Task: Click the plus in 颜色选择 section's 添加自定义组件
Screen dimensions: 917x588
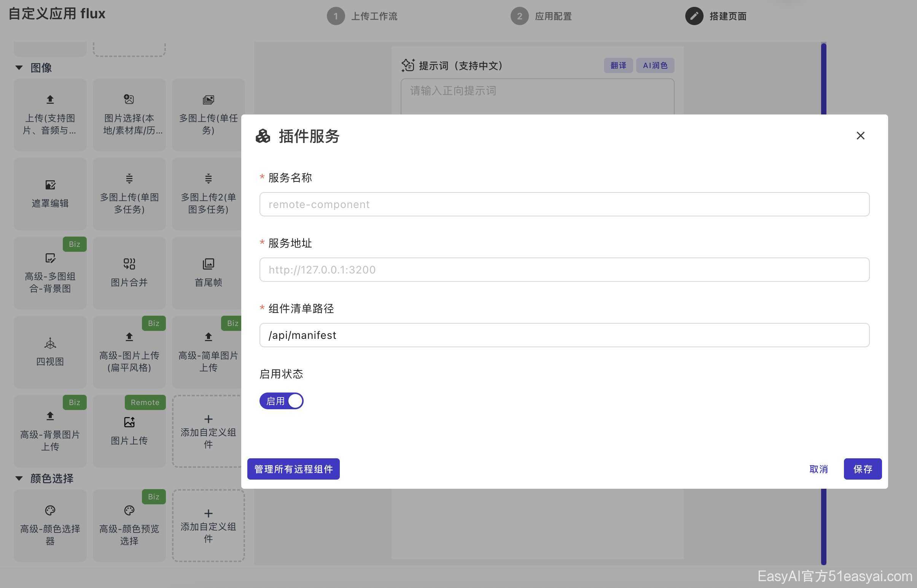Action: pyautogui.click(x=208, y=513)
